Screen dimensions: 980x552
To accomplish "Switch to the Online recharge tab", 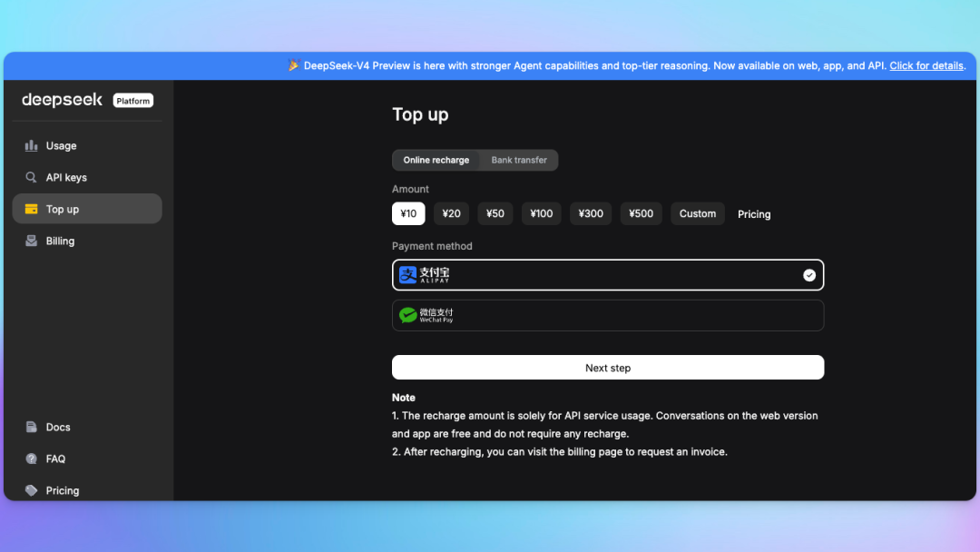I will pyautogui.click(x=436, y=160).
